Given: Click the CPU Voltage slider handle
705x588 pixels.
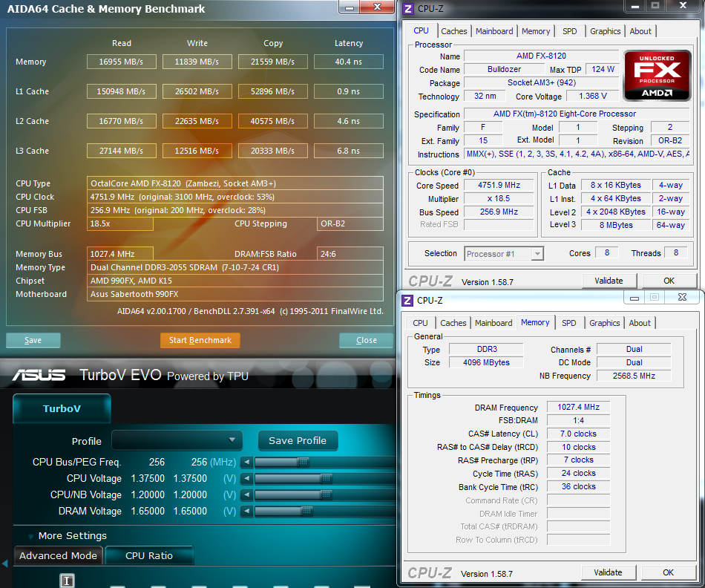Looking at the screenshot, I should tap(327, 479).
